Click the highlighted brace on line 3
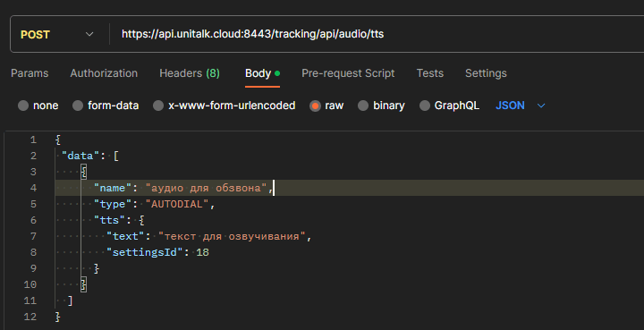The width and height of the screenshot is (644, 330). click(x=84, y=172)
